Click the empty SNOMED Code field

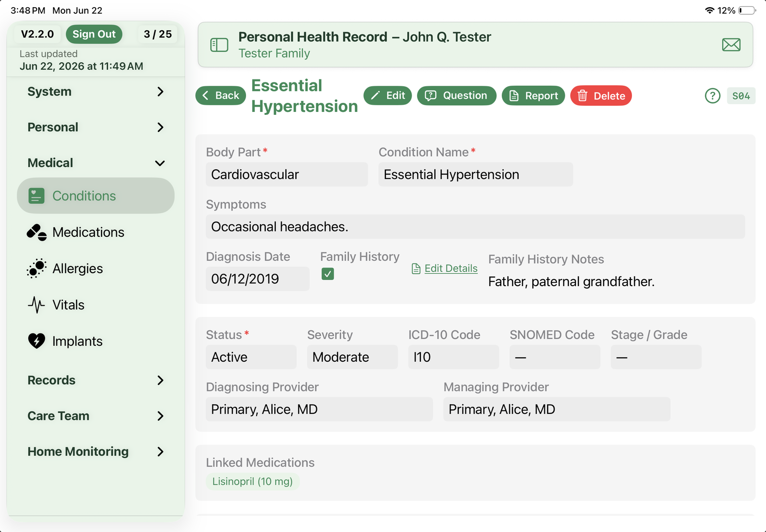[x=555, y=357]
